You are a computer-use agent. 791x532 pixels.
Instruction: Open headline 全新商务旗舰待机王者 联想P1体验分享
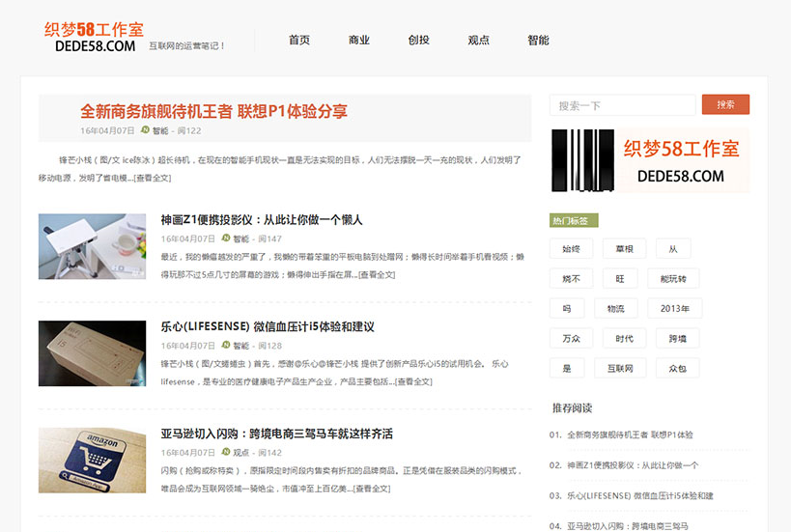pos(213,111)
